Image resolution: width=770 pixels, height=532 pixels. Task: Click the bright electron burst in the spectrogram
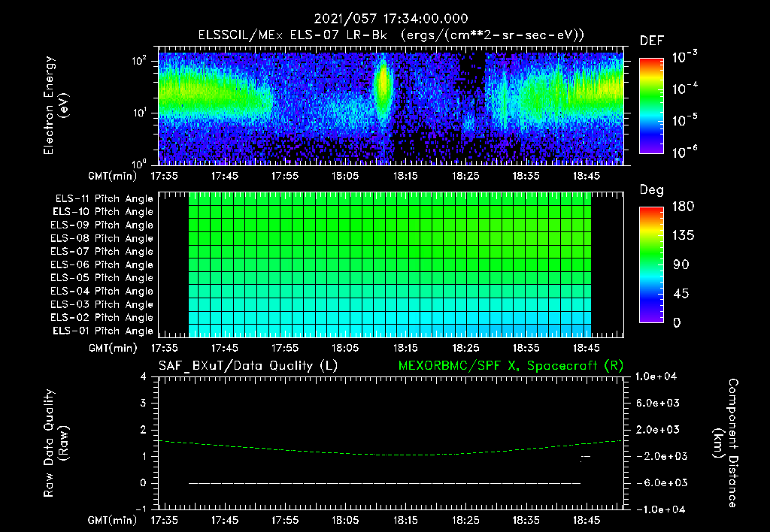(x=383, y=83)
